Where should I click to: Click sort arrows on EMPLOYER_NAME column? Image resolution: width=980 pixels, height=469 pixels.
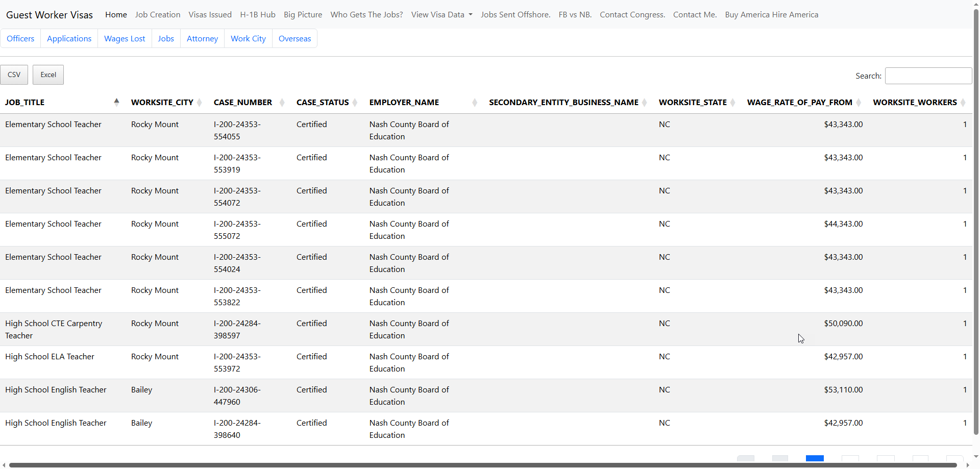pyautogui.click(x=475, y=103)
